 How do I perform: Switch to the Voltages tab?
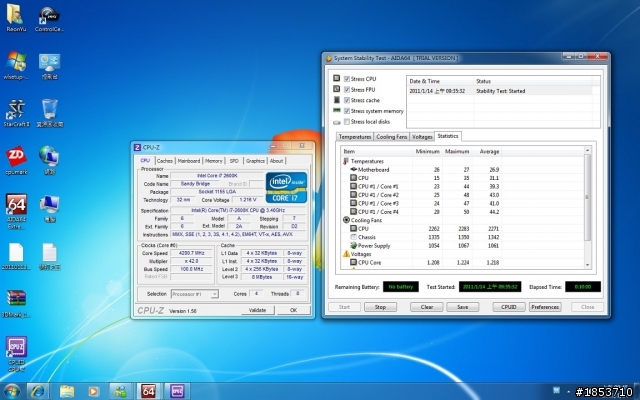tap(422, 137)
